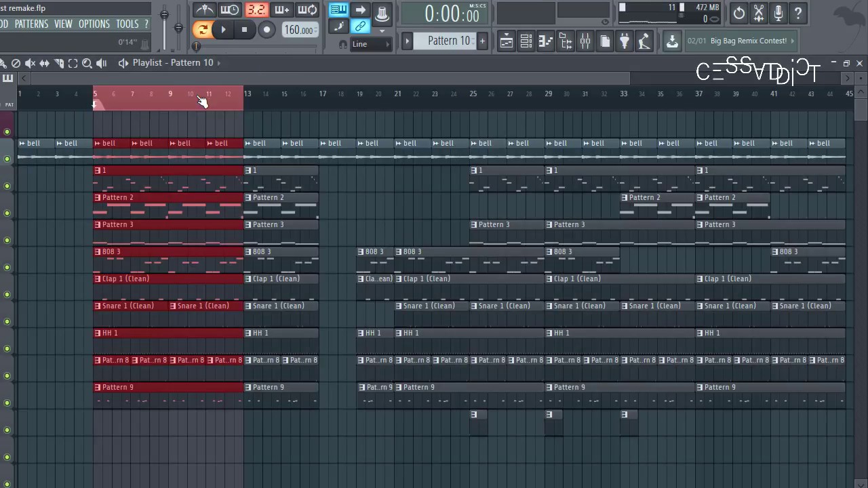Adjust the master pitch slider
Screen dimensions: 868x488
click(x=178, y=27)
